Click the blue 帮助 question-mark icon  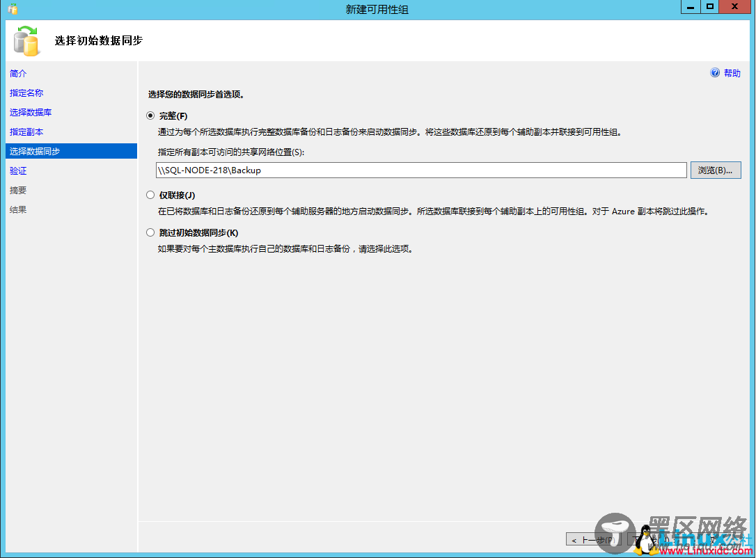coord(714,73)
